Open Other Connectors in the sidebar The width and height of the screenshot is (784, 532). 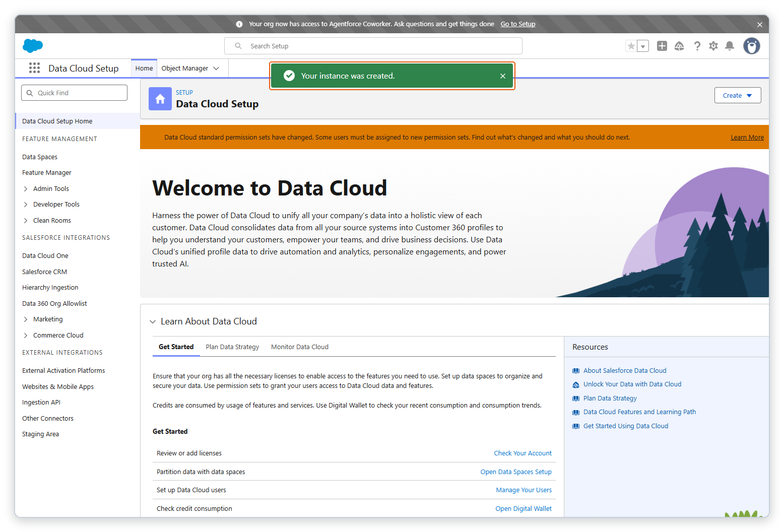[48, 418]
